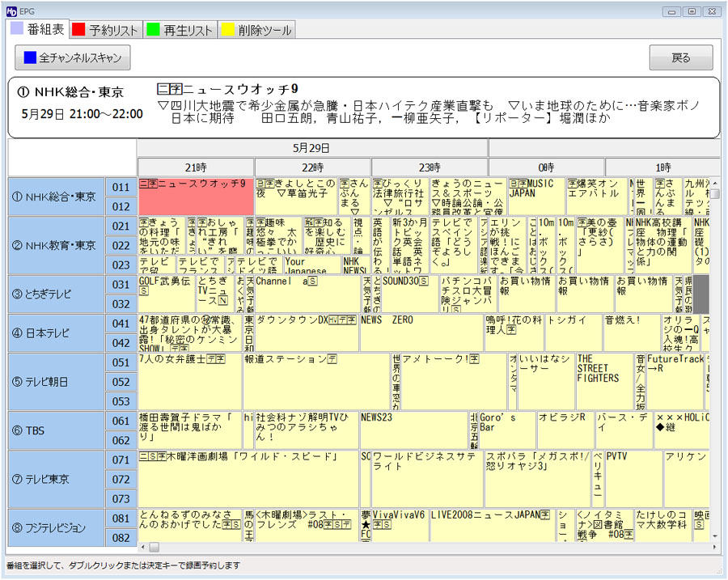728x580 pixels.
Task: Click sub-channel 073
Action: tap(121, 499)
